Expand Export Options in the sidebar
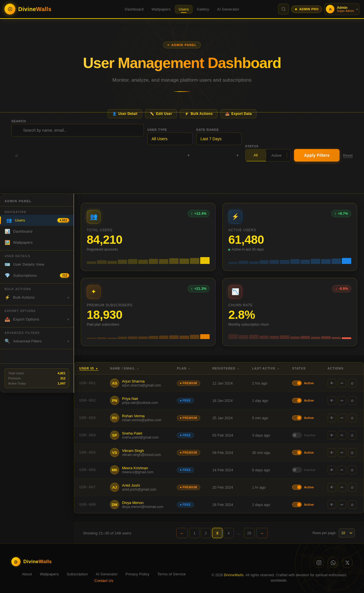This screenshot has width=364, height=593. (x=37, y=319)
